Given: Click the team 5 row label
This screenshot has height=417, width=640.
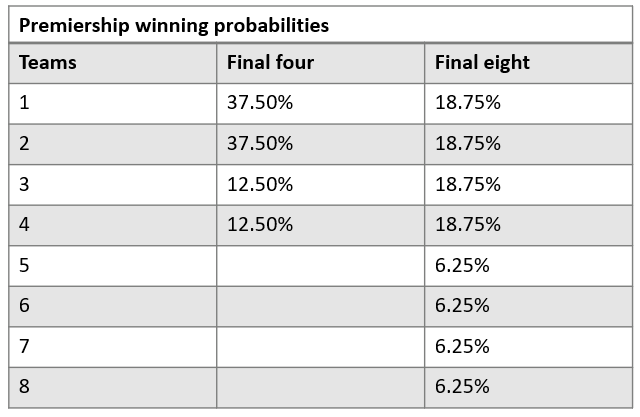Looking at the screenshot, I should (x=25, y=265).
